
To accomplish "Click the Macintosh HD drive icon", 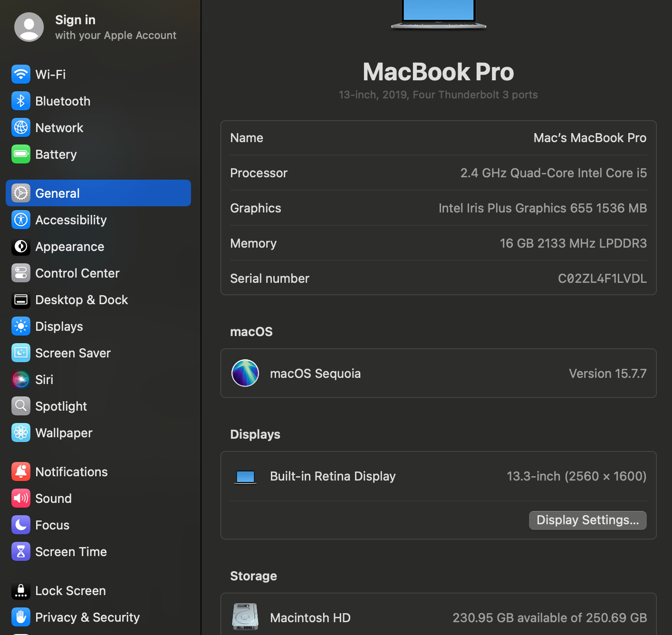I will pos(245,616).
